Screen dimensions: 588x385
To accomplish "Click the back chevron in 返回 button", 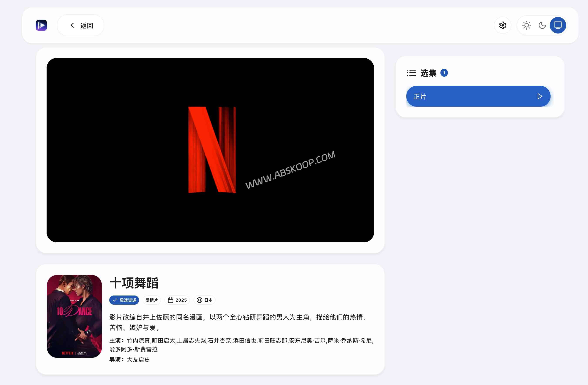I will click(x=72, y=25).
